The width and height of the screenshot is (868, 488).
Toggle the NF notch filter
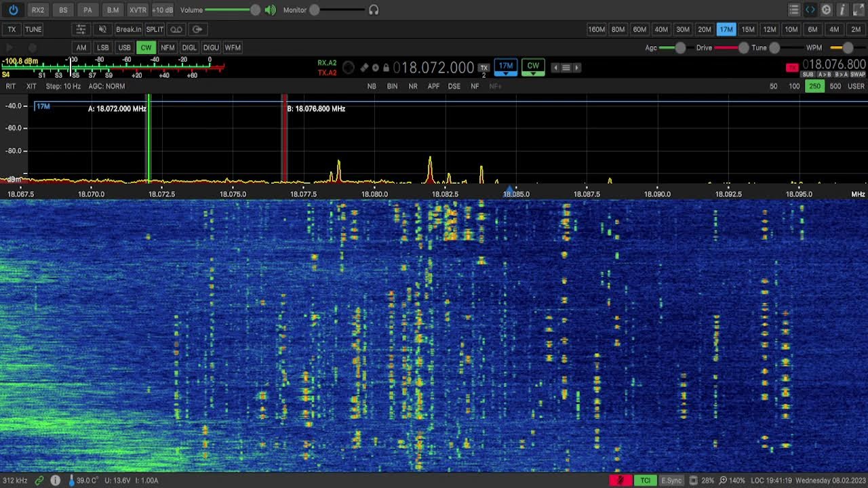[x=475, y=87]
